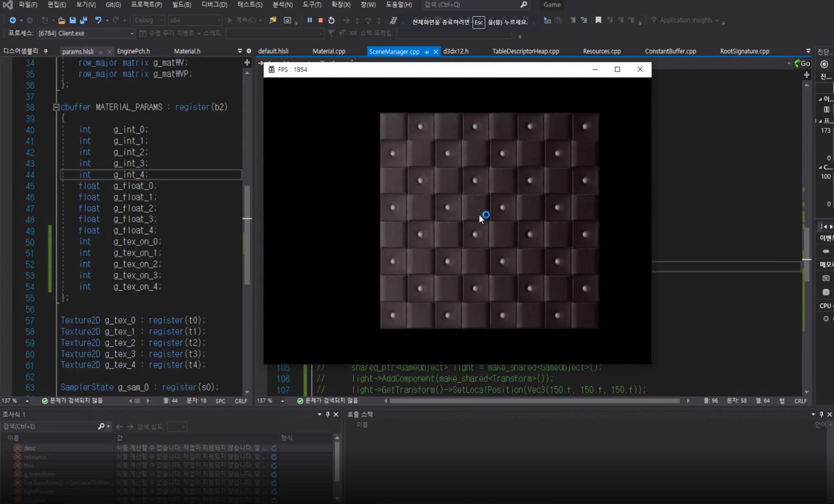Click the Application Insights button

[x=685, y=20]
